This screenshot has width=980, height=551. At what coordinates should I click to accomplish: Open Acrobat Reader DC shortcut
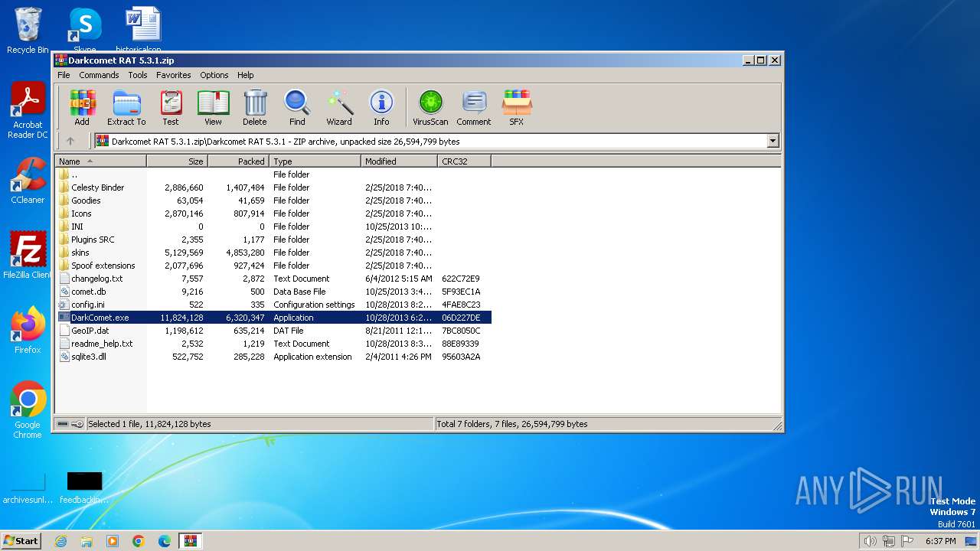coord(28,110)
